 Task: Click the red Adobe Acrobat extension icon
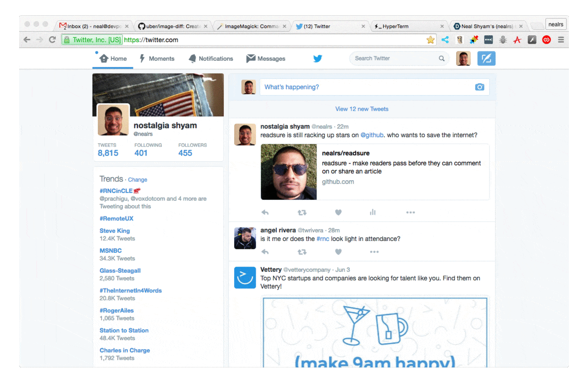click(517, 40)
